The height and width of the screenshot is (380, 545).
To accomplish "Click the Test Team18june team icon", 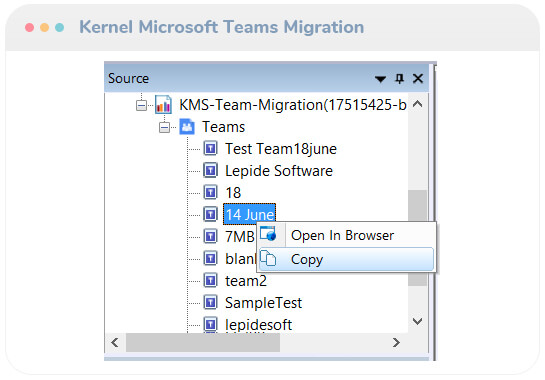I will [x=210, y=148].
